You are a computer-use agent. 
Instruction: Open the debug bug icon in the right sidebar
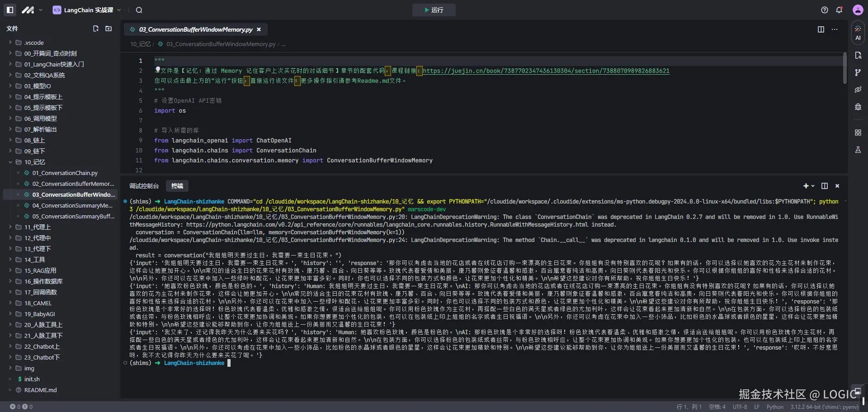click(858, 107)
